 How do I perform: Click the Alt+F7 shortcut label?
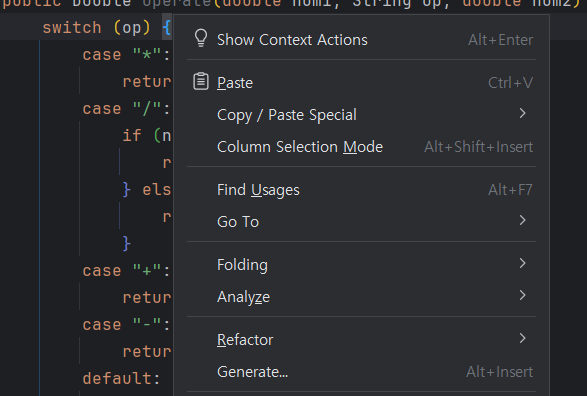tap(510, 190)
